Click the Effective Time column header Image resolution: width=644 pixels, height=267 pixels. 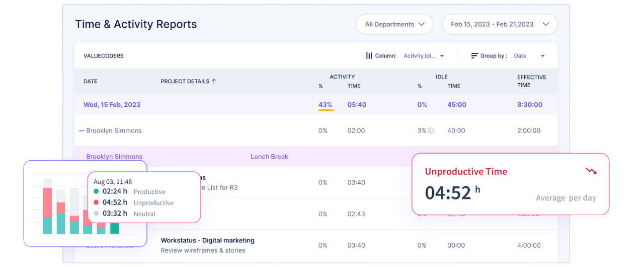click(531, 81)
